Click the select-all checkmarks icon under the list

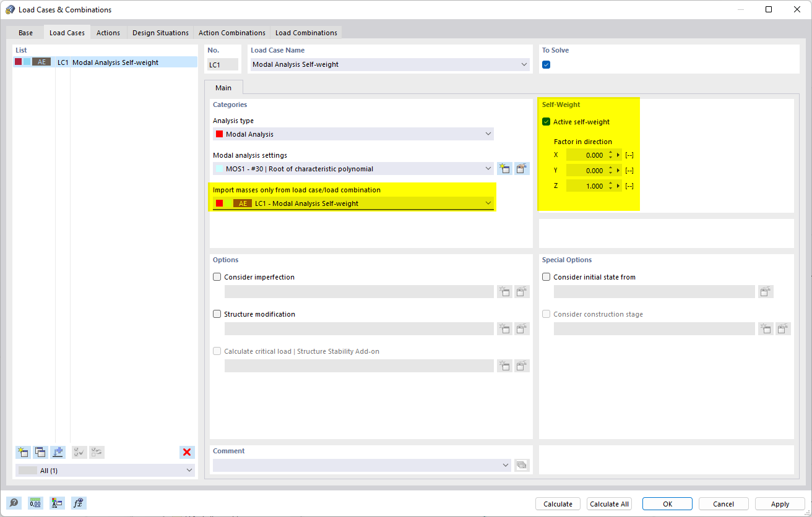tap(79, 452)
